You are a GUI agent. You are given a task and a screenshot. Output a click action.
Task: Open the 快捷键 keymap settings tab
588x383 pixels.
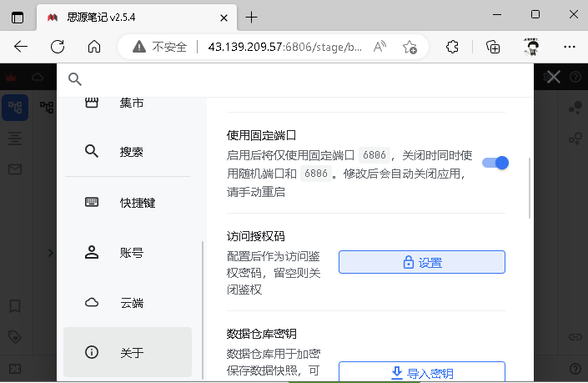[x=128, y=203]
